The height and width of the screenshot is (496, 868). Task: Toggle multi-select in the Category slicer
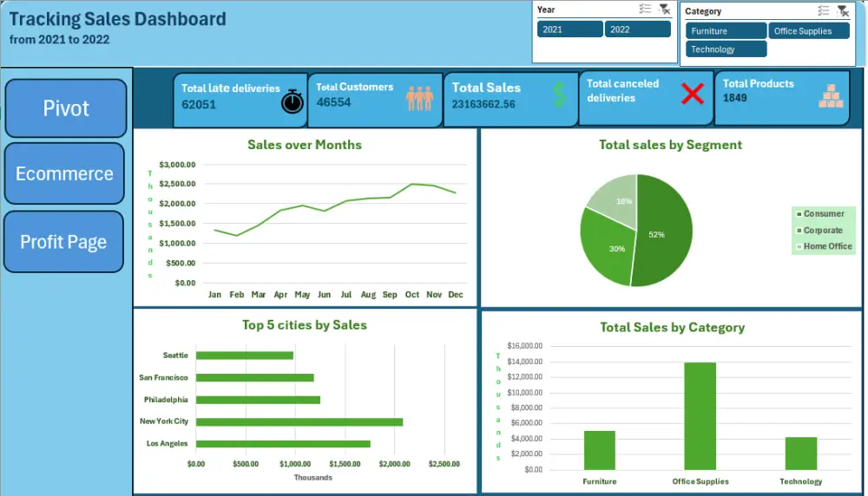pos(823,10)
